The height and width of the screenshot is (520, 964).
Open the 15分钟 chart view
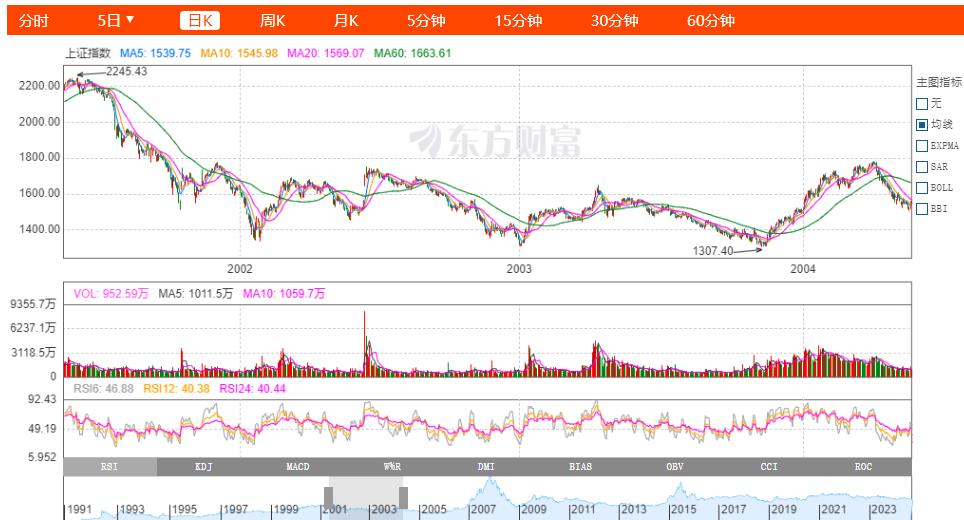tap(518, 21)
